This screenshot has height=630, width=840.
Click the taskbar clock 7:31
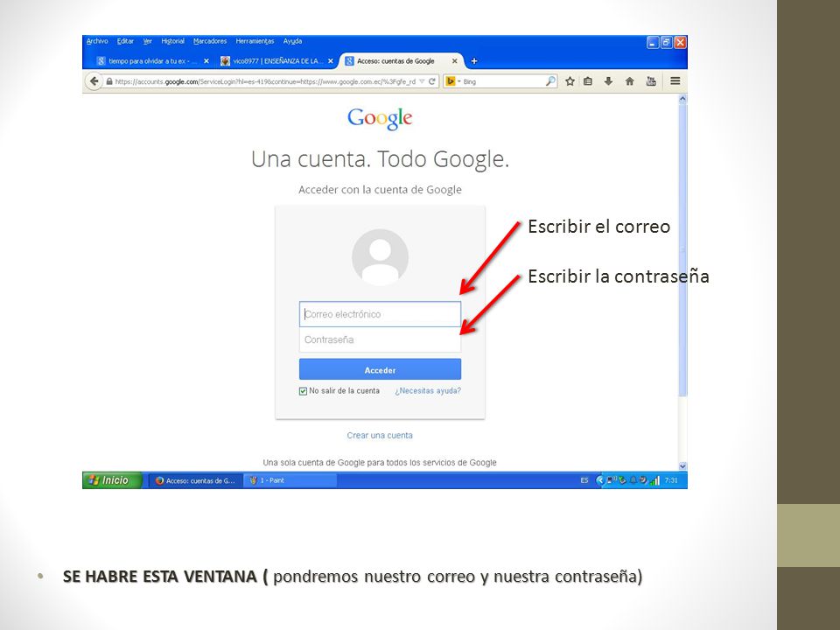(x=671, y=480)
